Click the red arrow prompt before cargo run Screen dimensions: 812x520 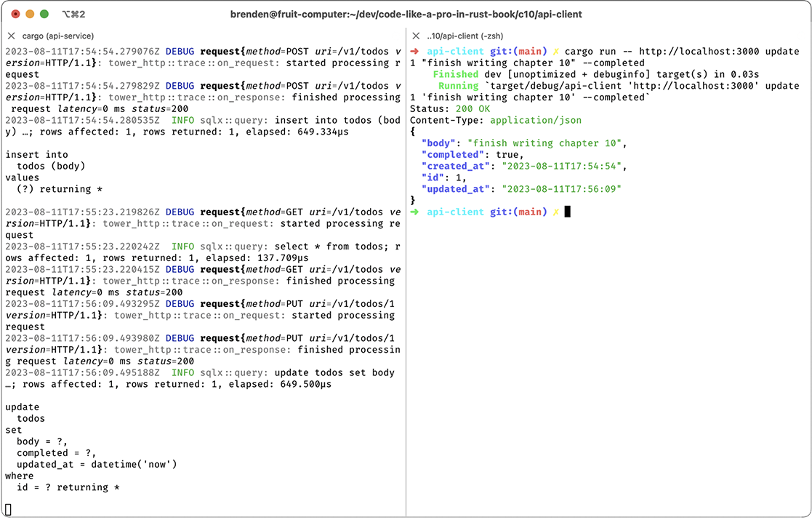pyautogui.click(x=414, y=52)
